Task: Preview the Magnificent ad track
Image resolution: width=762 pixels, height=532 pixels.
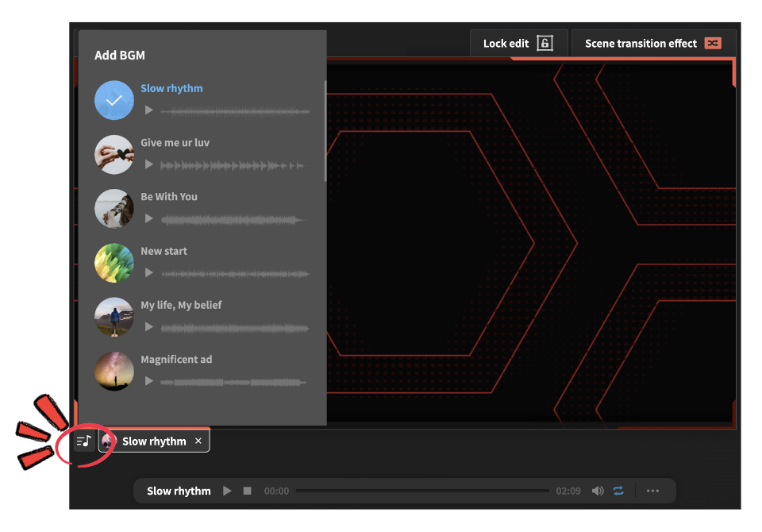Action: tap(149, 381)
